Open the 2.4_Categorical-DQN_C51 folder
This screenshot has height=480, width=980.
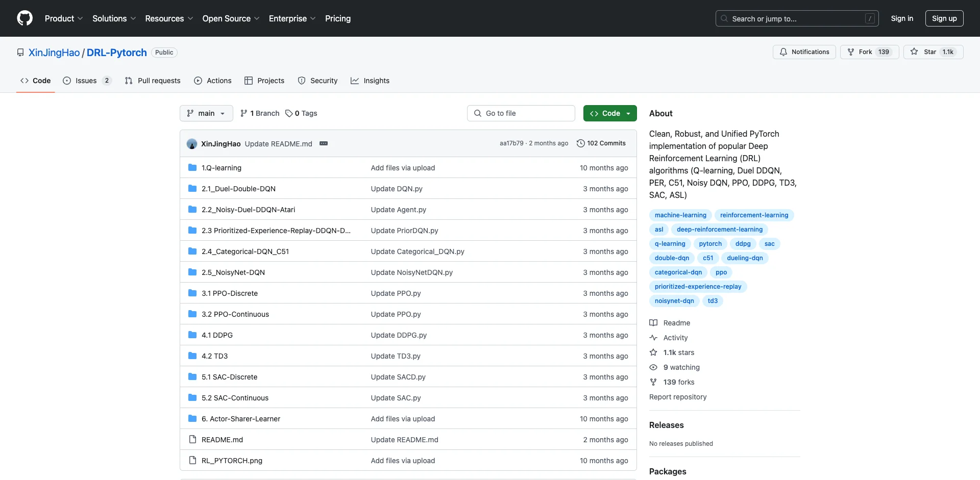[x=245, y=251]
